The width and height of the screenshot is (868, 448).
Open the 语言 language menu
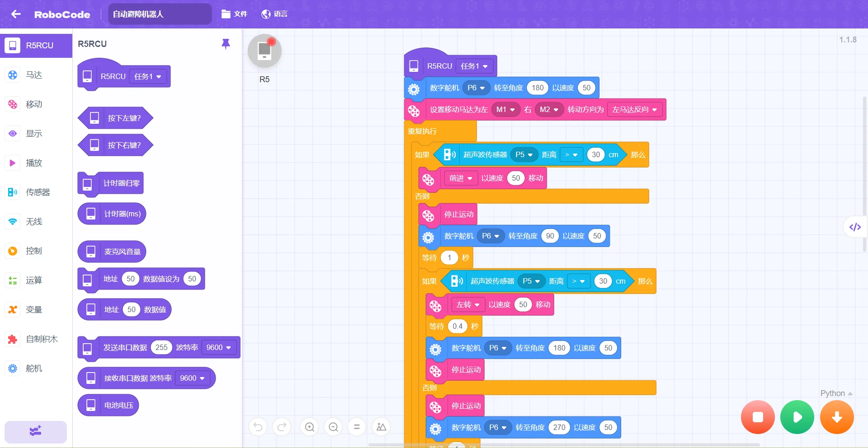click(274, 14)
